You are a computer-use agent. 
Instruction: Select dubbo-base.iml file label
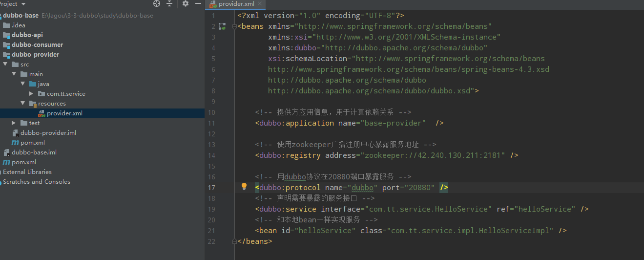34,152
